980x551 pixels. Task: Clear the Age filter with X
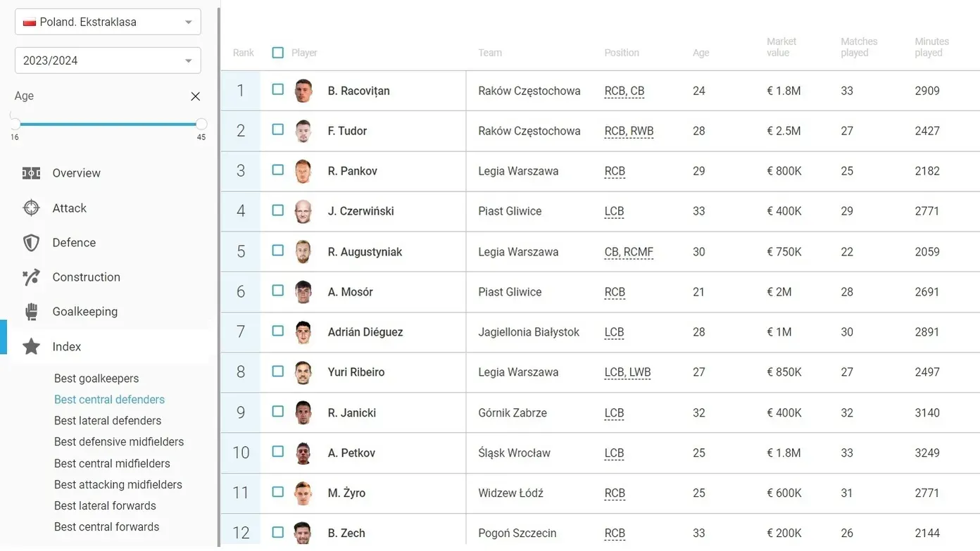[195, 96]
